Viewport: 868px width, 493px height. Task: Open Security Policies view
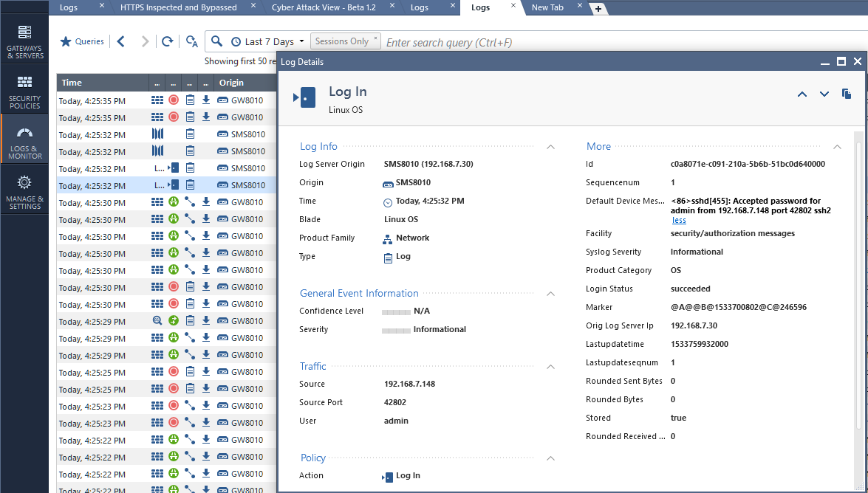click(25, 92)
